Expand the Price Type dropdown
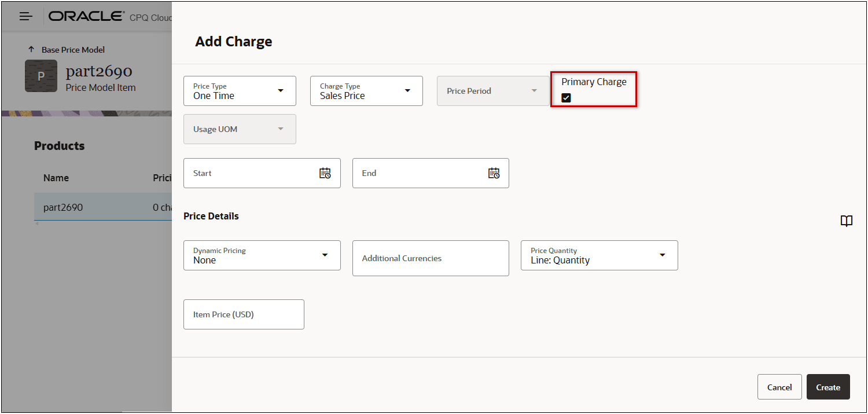 coord(240,91)
